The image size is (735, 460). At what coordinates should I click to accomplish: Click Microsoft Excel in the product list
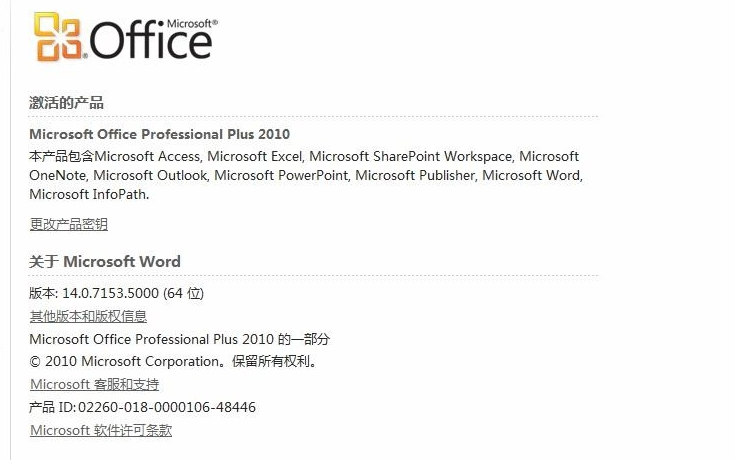(x=256, y=156)
